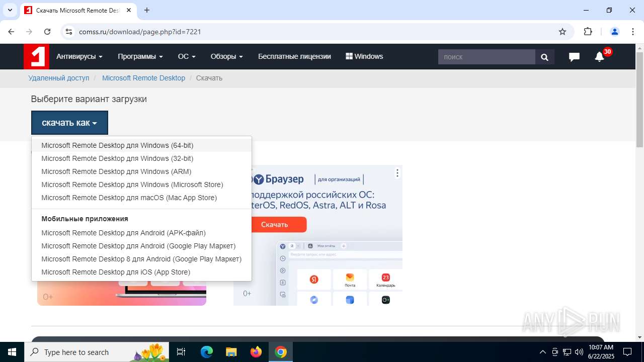
Task: Open Microsoft Remote Desktop breadcrumb link
Action: click(x=143, y=78)
